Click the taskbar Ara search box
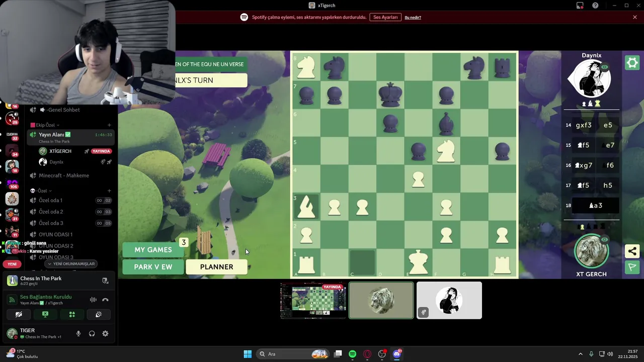Screen dimensions: 644x362 (x=293, y=354)
